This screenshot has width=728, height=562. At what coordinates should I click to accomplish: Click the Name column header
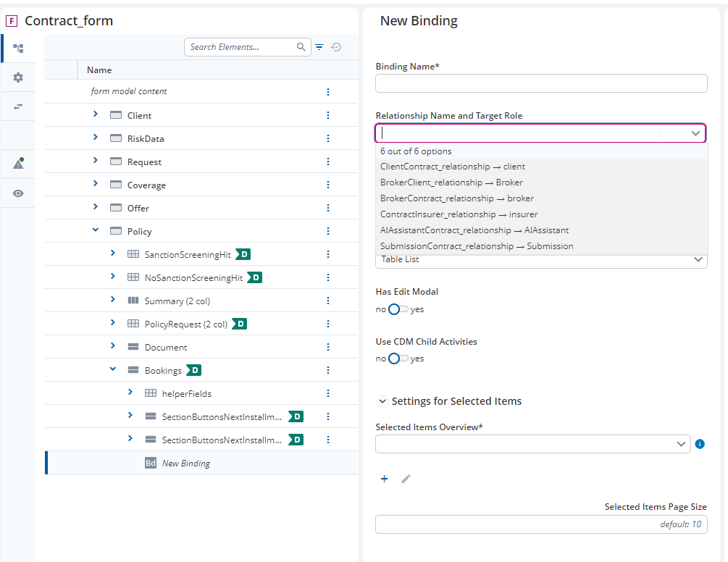[99, 70]
